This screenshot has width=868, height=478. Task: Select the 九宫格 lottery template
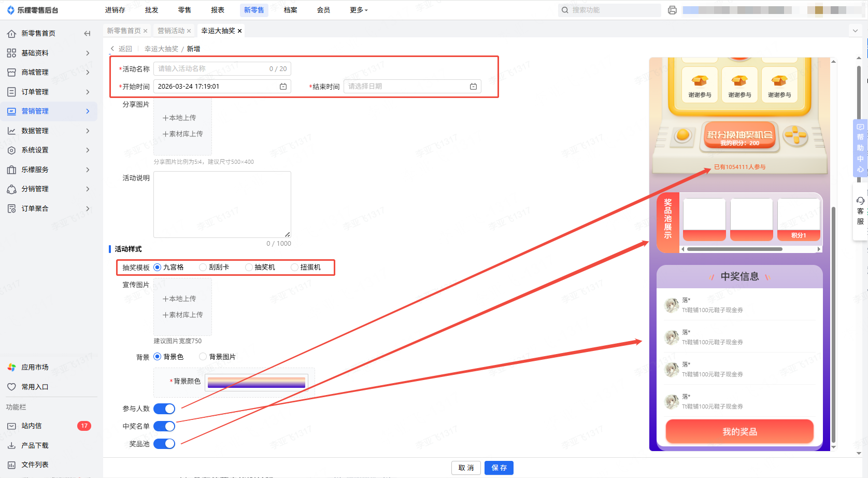158,268
